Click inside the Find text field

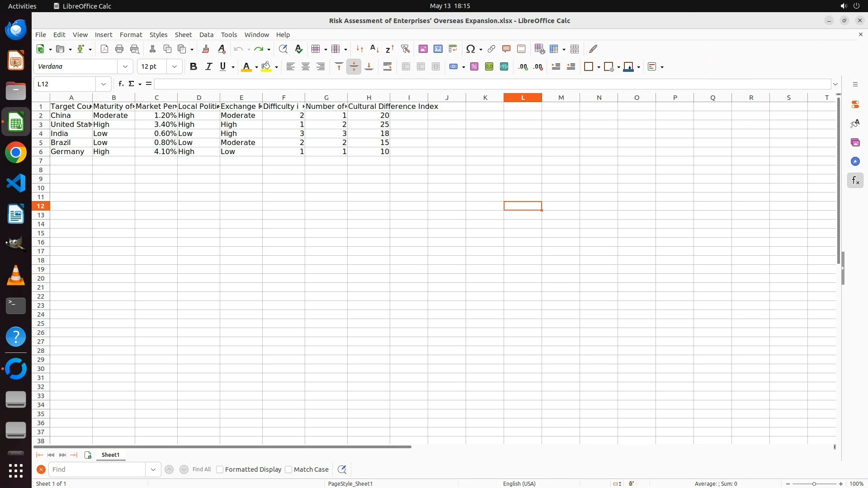(97, 469)
